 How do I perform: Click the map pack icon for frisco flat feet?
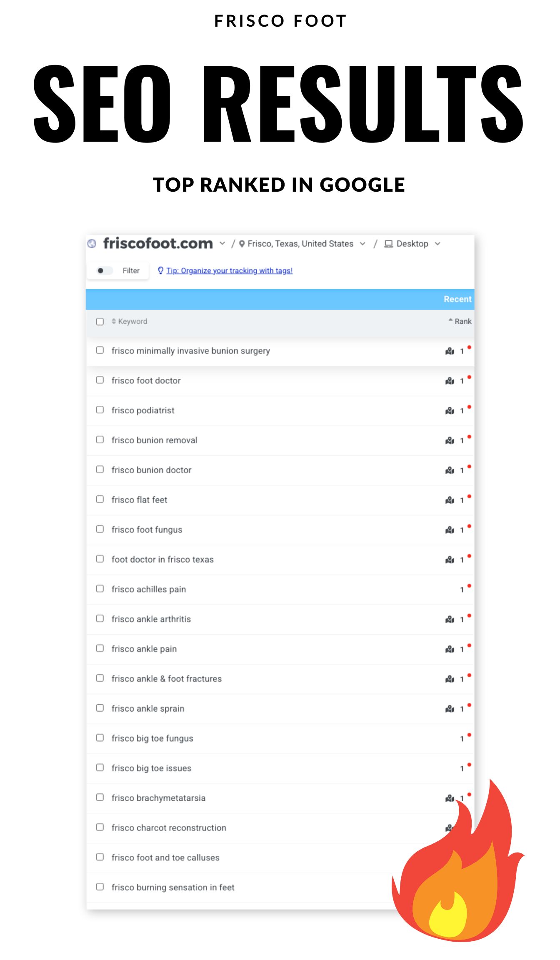(x=450, y=500)
